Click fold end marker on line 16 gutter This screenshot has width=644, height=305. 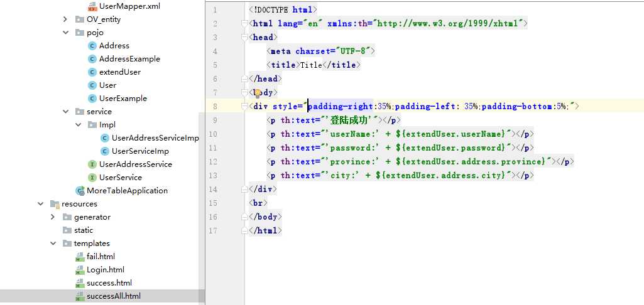point(245,217)
